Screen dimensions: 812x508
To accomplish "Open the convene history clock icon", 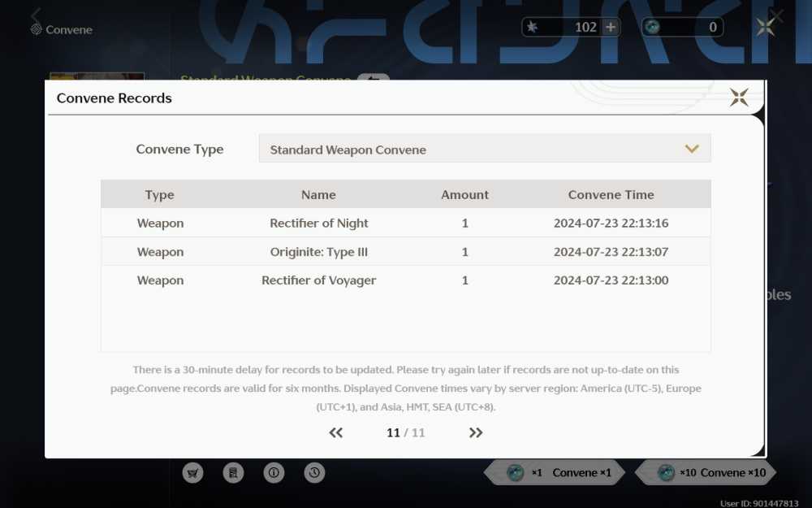I will pos(314,472).
